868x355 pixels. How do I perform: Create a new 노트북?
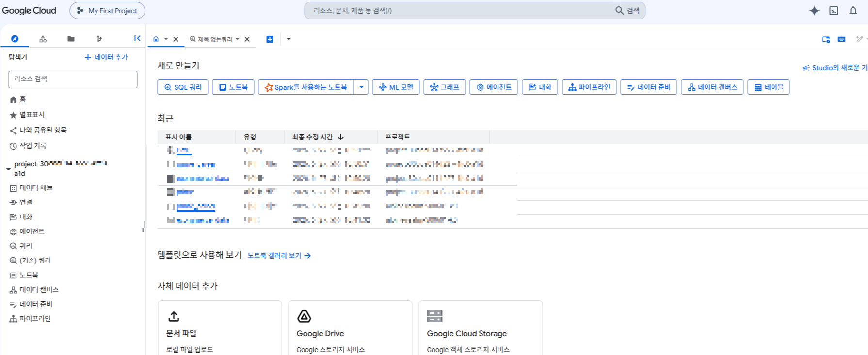point(233,87)
